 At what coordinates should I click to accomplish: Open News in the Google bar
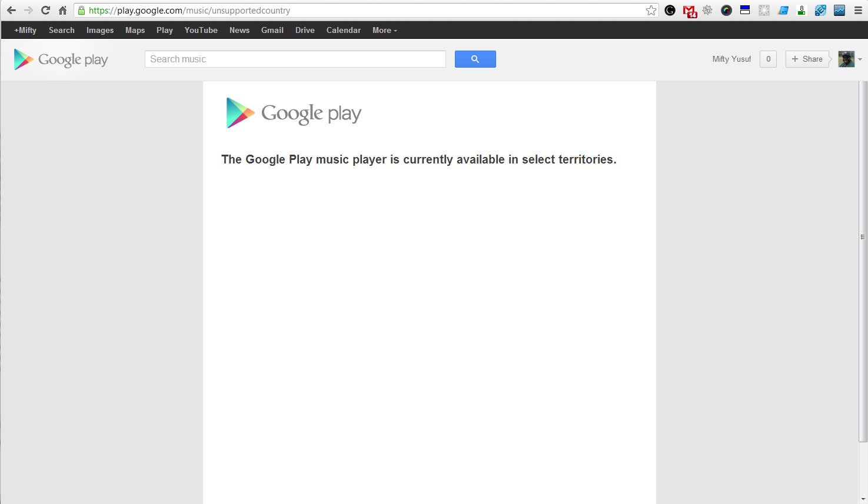[240, 30]
